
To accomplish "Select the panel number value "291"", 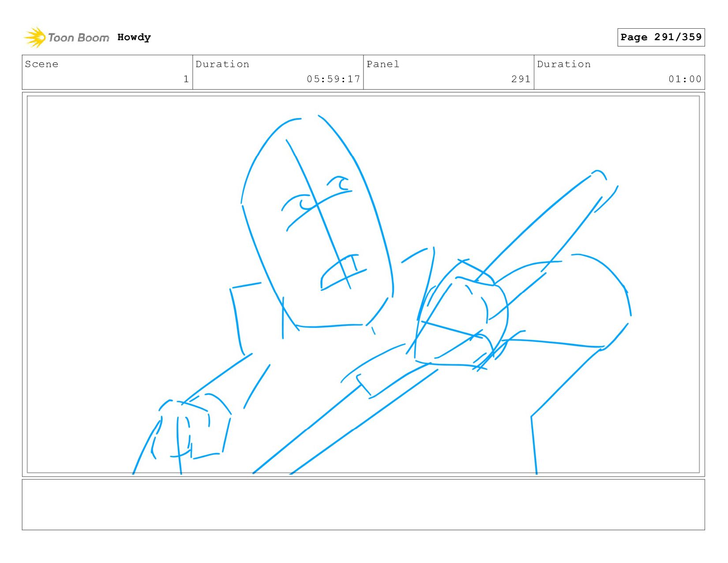I will pos(521,79).
